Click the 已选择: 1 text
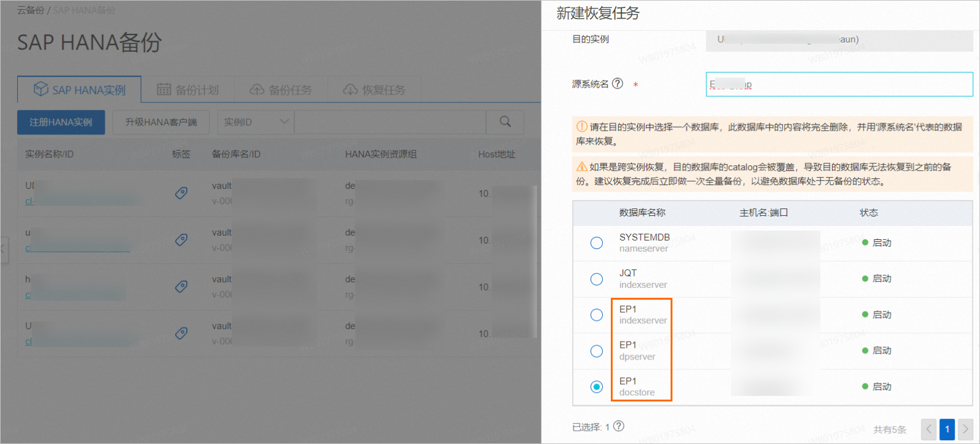Image resolution: width=980 pixels, height=444 pixels. tap(590, 427)
